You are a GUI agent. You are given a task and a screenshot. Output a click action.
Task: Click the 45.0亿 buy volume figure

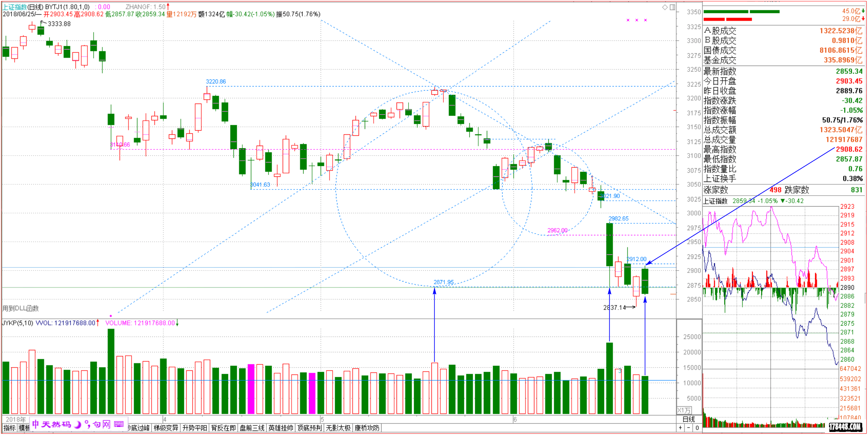pyautogui.click(x=851, y=11)
